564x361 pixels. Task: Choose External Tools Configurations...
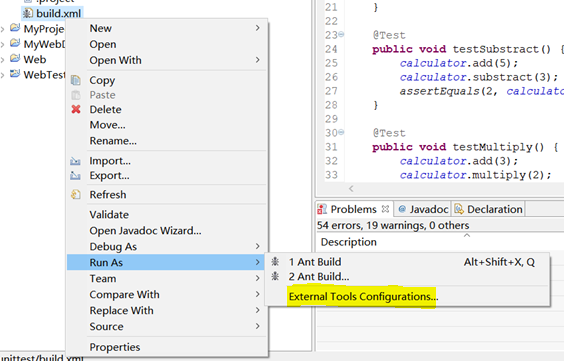click(363, 297)
